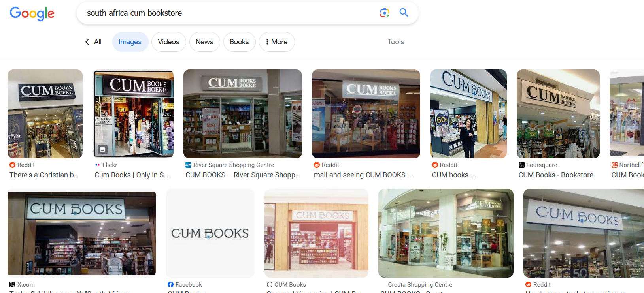644x293 pixels.
Task: Go to Google homepage via logo
Action: tap(32, 13)
